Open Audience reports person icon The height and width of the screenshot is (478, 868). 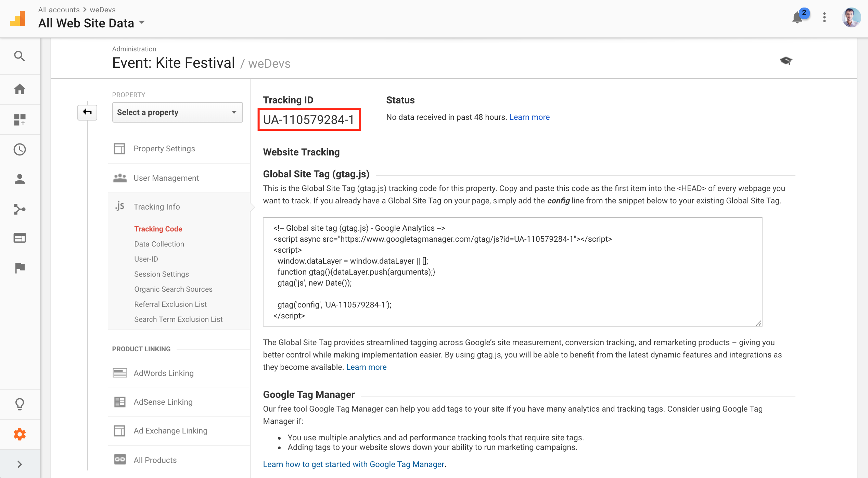pos(20,179)
